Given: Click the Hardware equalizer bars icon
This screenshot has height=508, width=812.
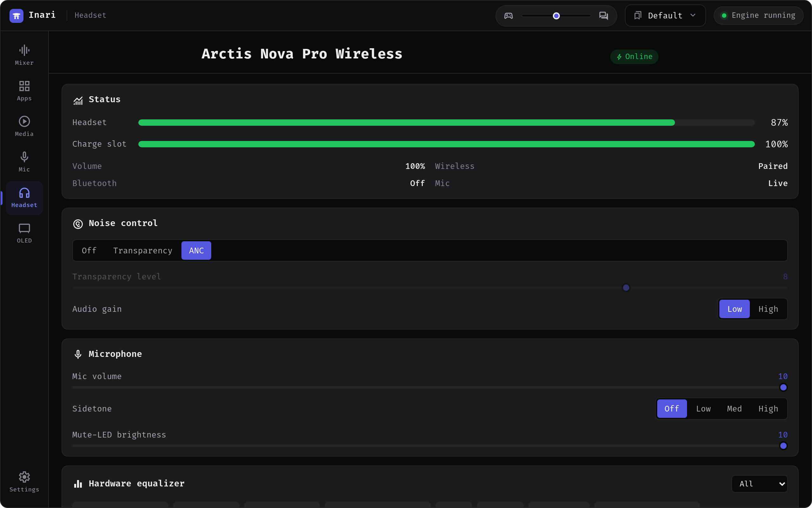Looking at the screenshot, I should tap(78, 484).
